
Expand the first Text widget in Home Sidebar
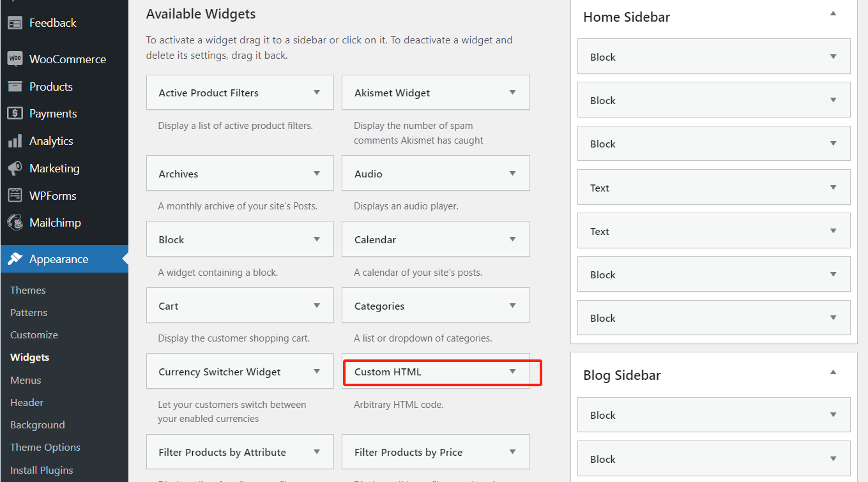tap(833, 187)
